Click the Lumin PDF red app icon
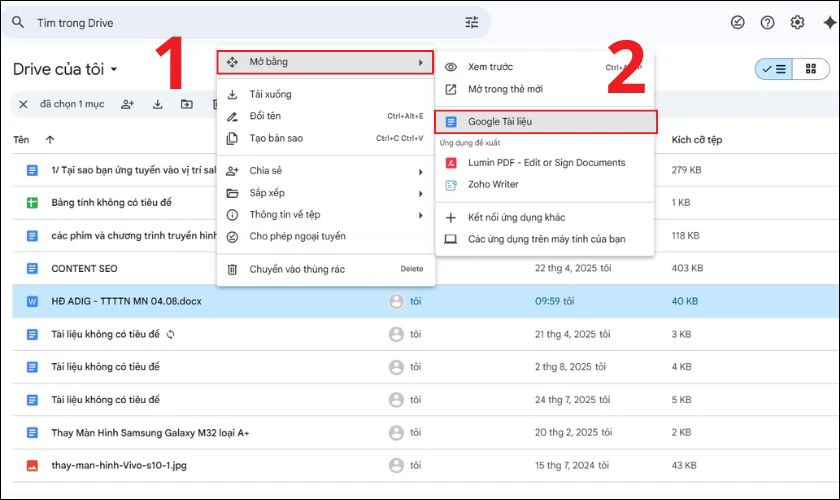 [x=451, y=163]
